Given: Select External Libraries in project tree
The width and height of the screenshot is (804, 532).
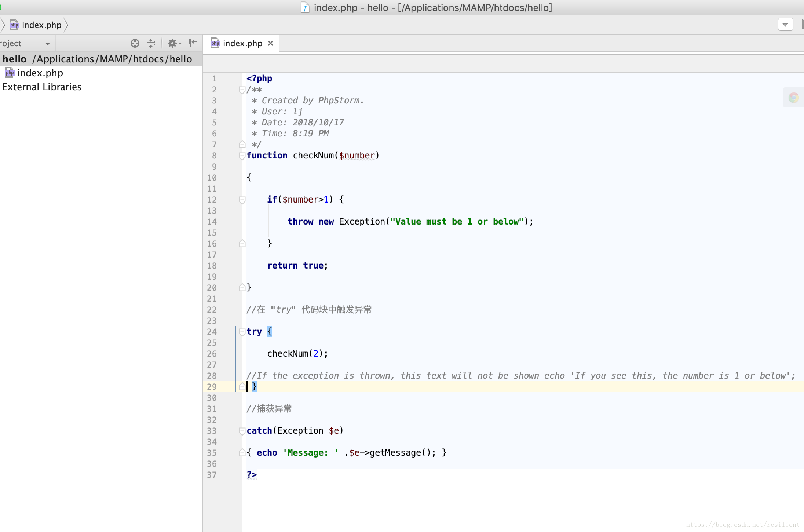Looking at the screenshot, I should click(x=42, y=87).
